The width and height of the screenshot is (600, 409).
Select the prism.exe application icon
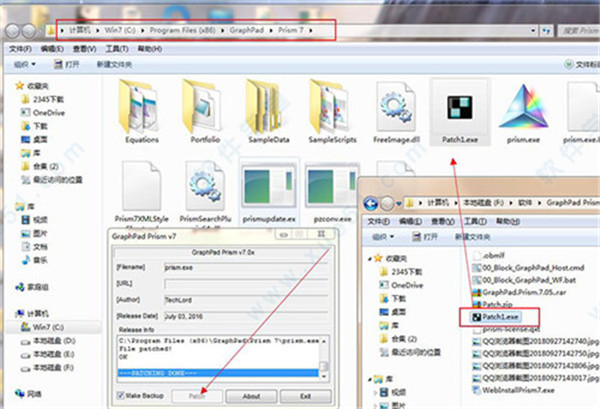[523, 107]
